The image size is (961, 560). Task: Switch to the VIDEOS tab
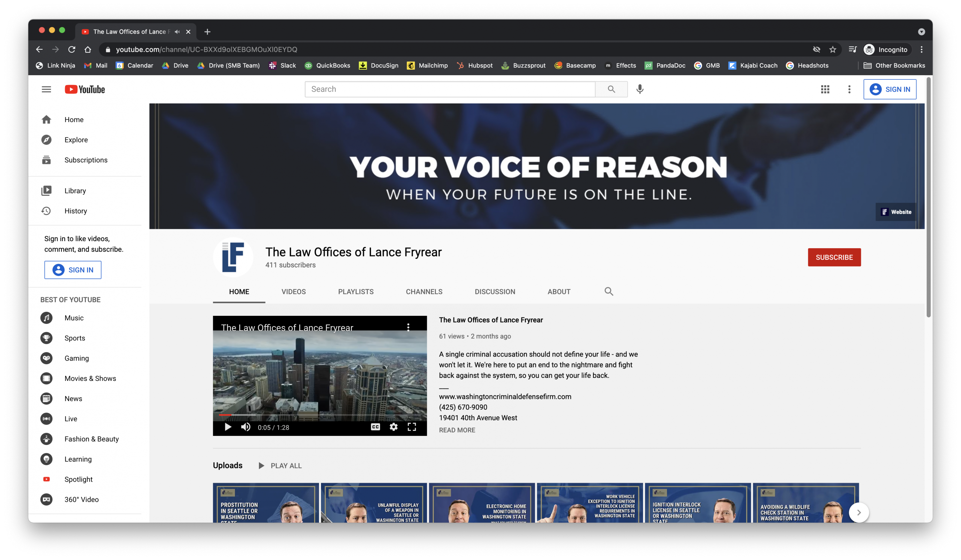[x=293, y=292]
